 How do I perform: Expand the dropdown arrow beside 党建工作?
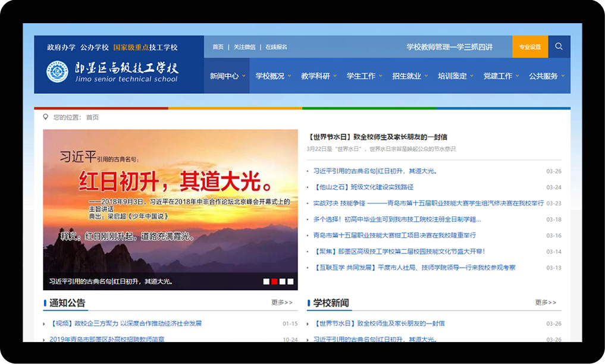click(518, 76)
